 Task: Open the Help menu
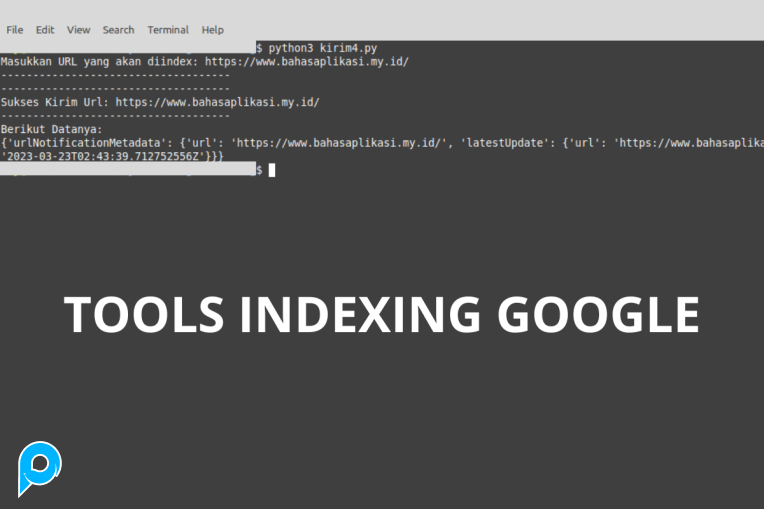point(212,30)
